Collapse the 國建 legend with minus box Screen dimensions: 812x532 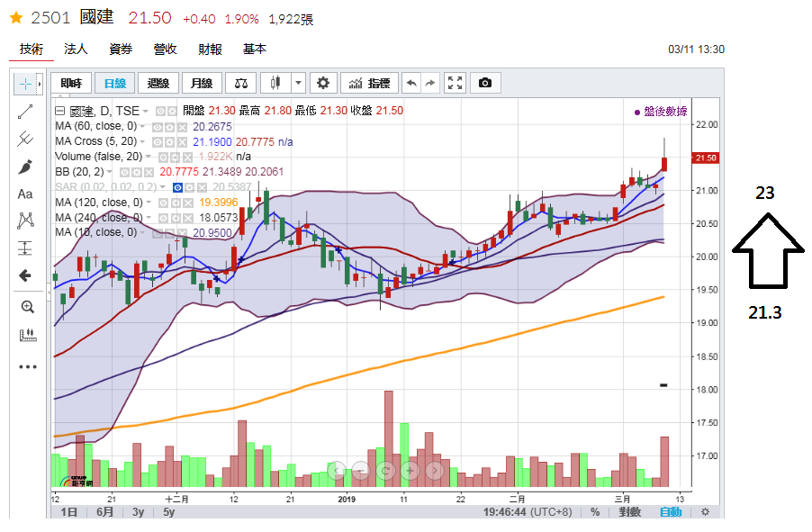coord(59,111)
